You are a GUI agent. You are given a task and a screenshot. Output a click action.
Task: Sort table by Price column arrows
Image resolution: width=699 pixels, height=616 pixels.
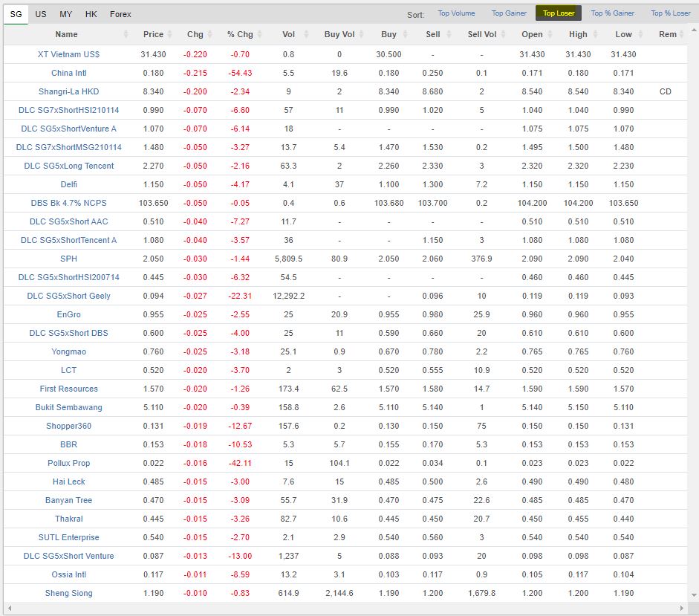point(172,34)
